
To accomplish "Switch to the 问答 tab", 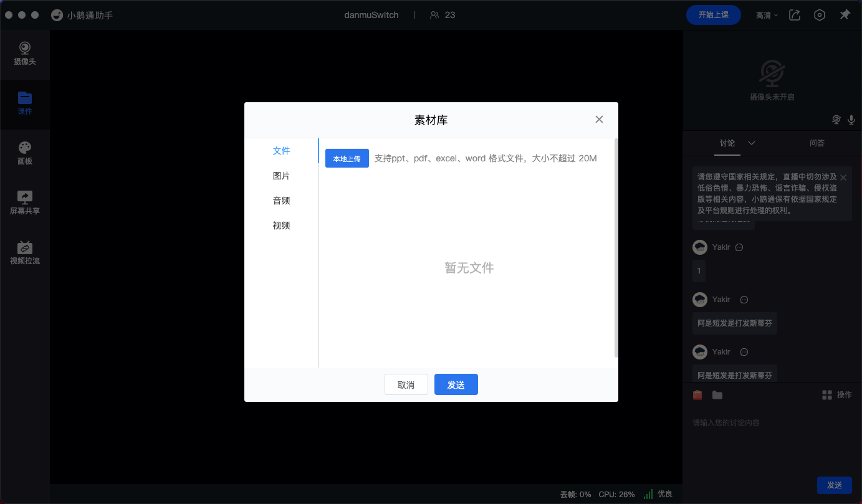I will point(817,143).
